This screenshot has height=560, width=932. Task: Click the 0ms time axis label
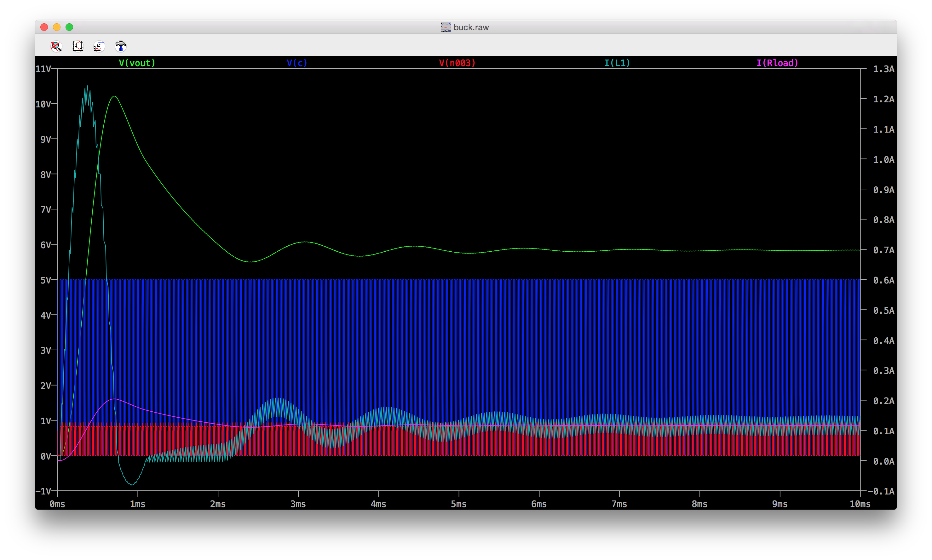pyautogui.click(x=57, y=504)
